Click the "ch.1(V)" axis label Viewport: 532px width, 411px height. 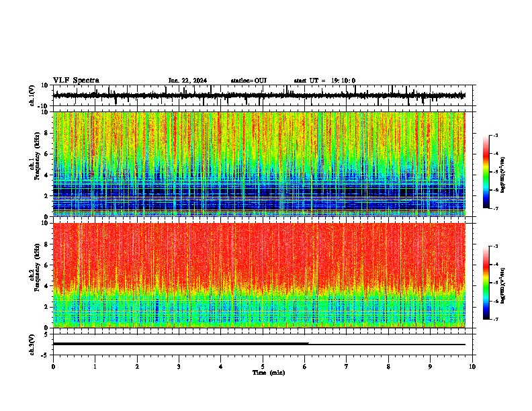click(x=32, y=95)
